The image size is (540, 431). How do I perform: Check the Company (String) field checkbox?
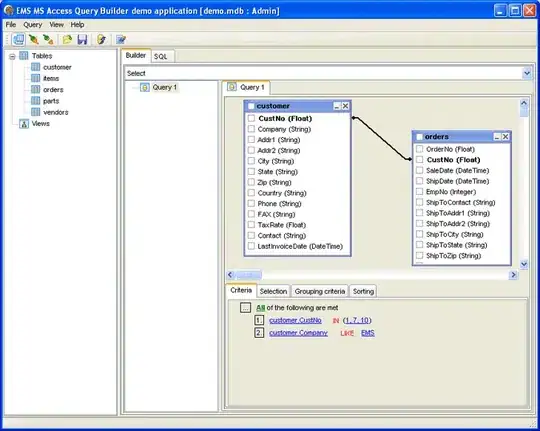pos(251,129)
